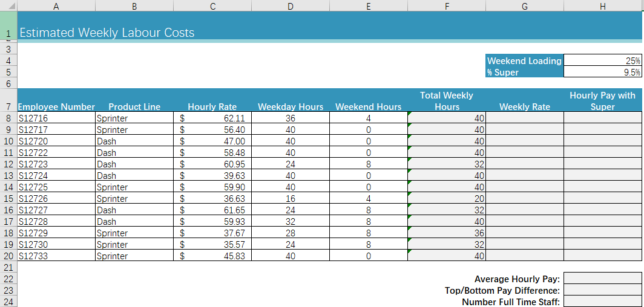The image size is (644, 307).
Task: Select hourly rate 45.83
Action: tap(212, 256)
